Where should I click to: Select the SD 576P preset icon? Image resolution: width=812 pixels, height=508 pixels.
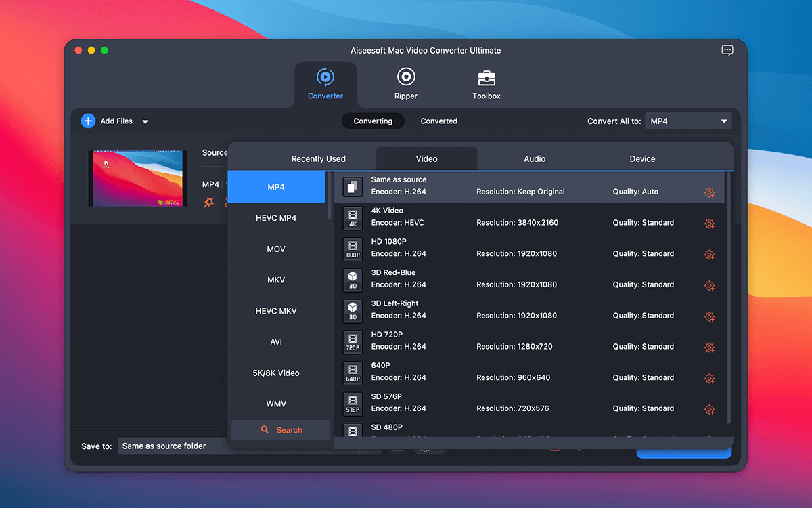point(353,404)
